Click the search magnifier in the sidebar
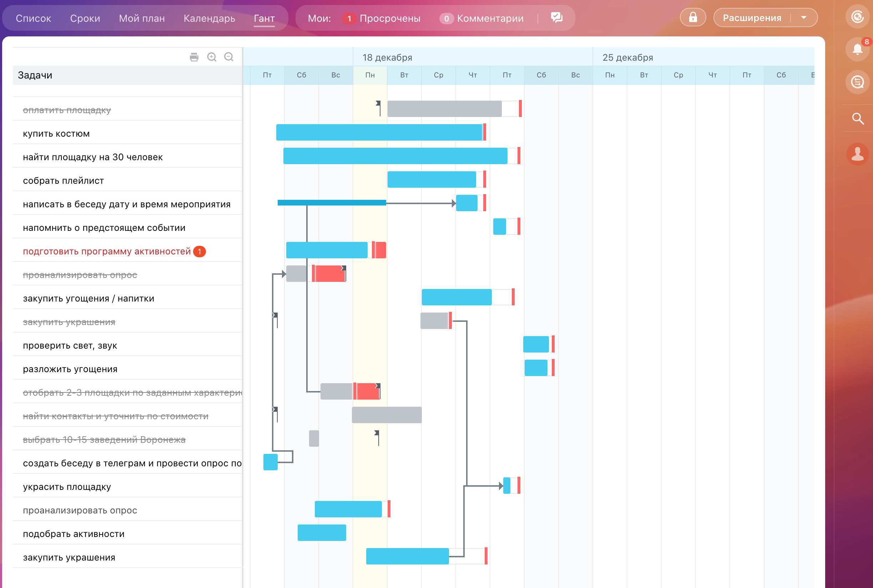This screenshot has height=588, width=873. coord(858,119)
